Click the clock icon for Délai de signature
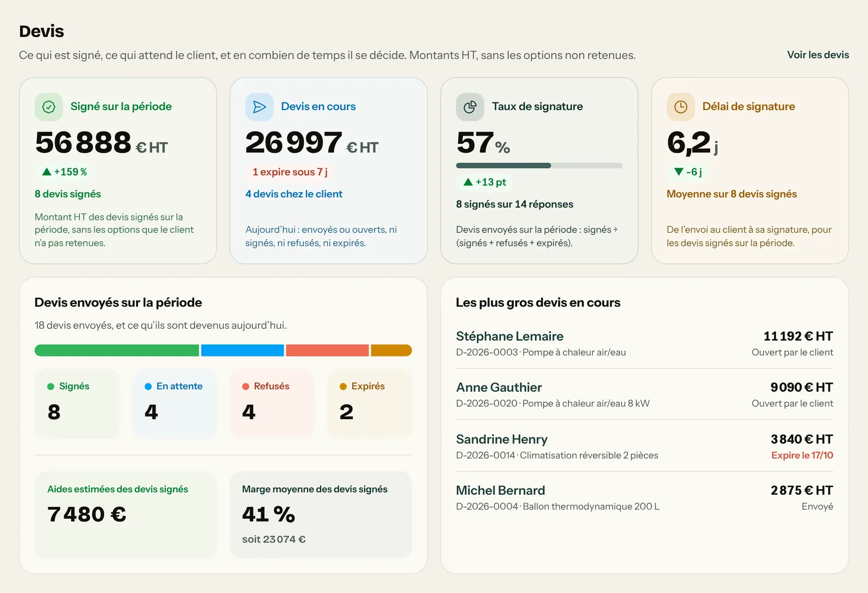The image size is (868, 593). (681, 107)
